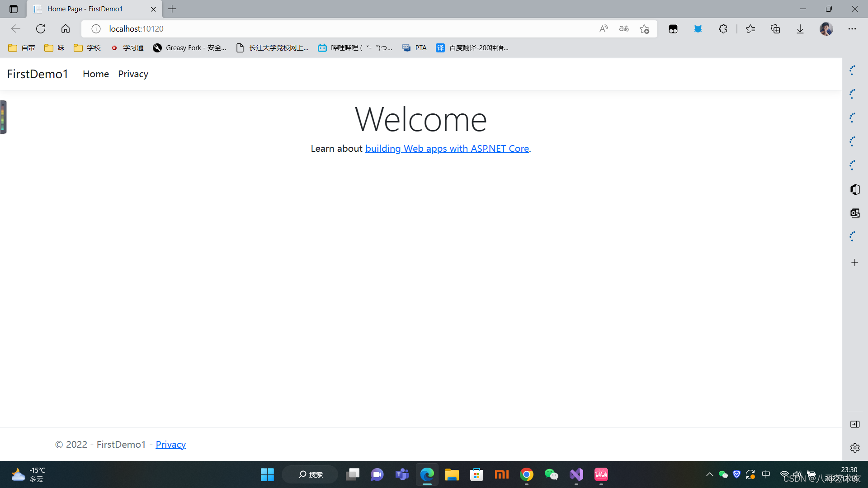
Task: Show hidden system tray icons chevron
Action: click(x=709, y=474)
